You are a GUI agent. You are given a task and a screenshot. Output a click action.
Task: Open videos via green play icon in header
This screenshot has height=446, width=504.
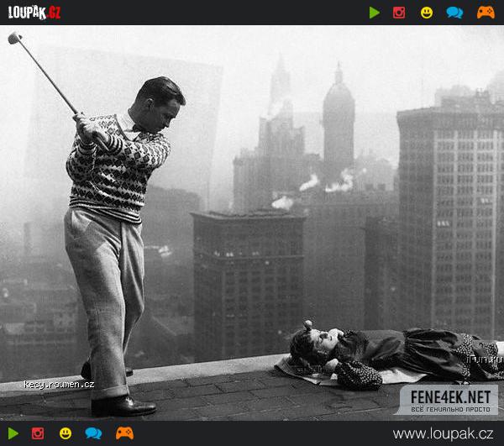(374, 13)
